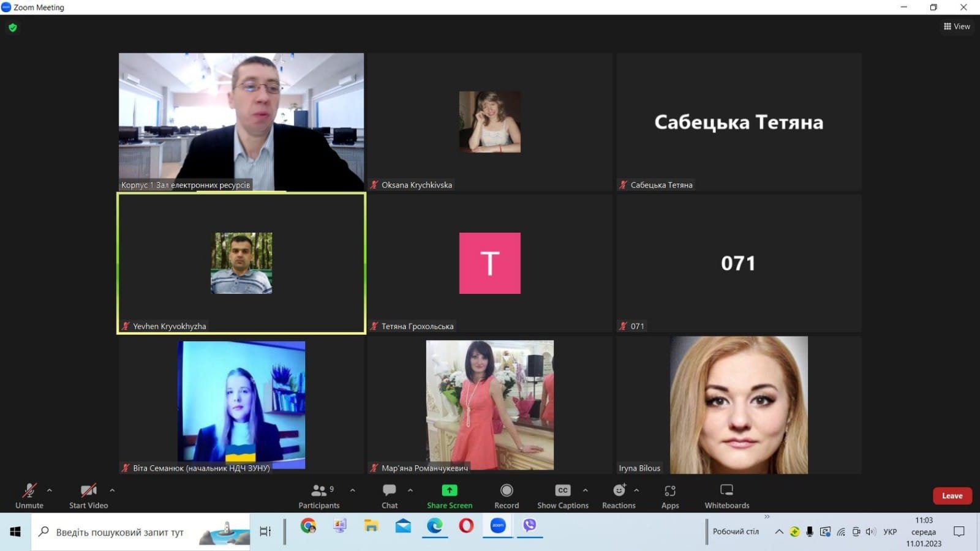Start Video in Zoom toolbar
This screenshot has height=551, width=980.
(88, 496)
